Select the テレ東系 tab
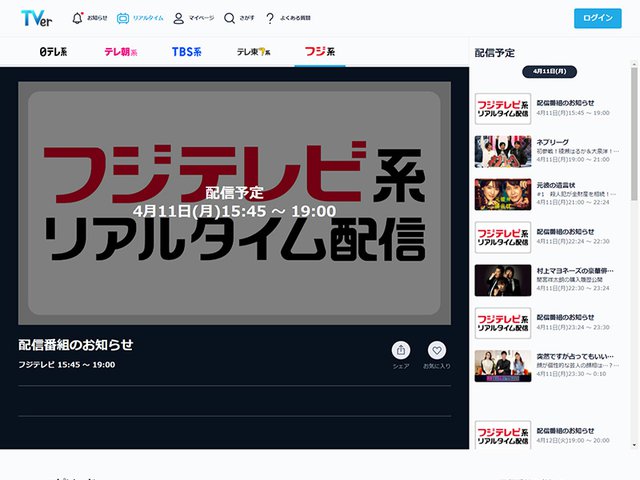This screenshot has width=640, height=480. click(254, 51)
